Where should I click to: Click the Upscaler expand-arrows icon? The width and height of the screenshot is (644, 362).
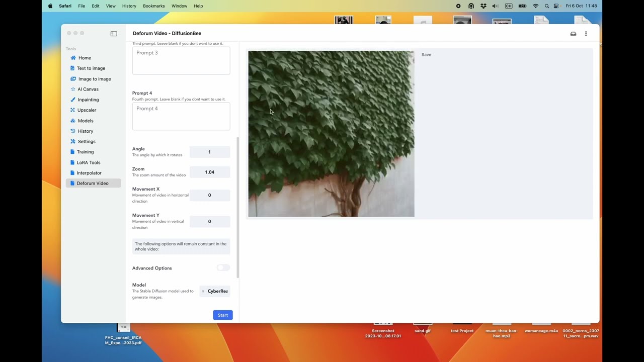point(73,110)
